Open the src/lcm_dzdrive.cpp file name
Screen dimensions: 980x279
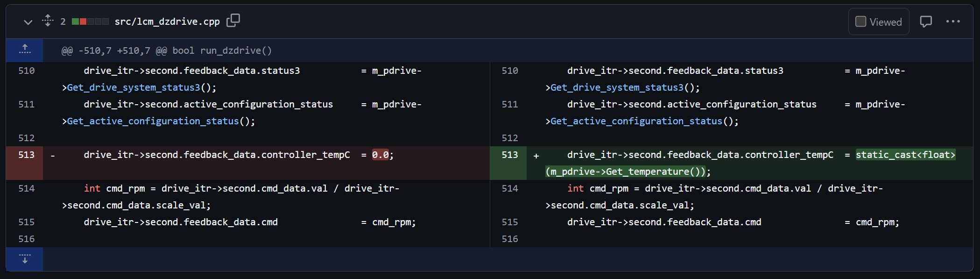click(x=167, y=22)
